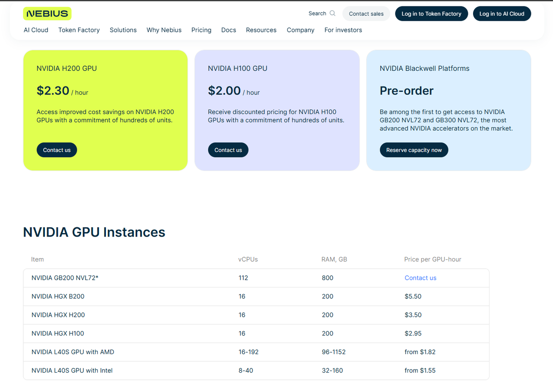
Task: Click the $2.00 price text
Action: coord(224,91)
